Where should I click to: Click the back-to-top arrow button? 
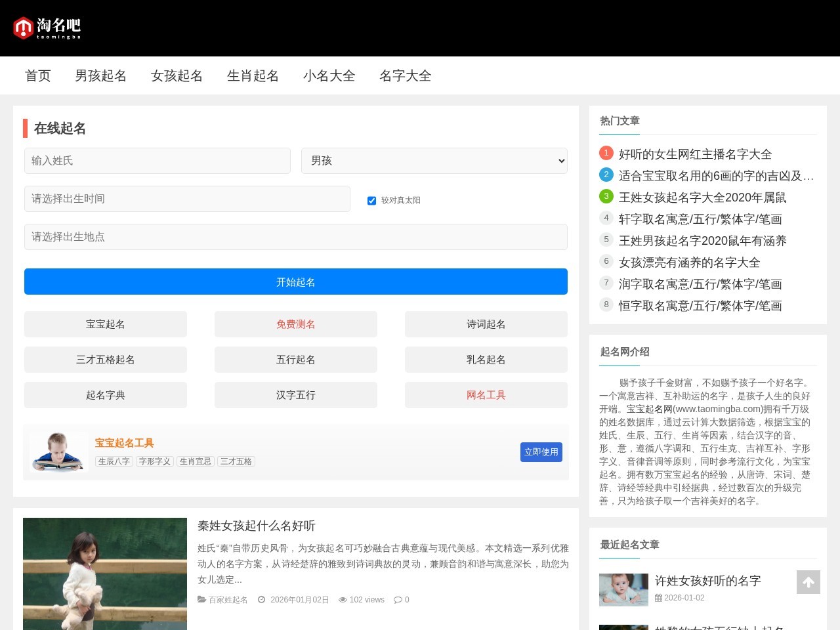pos(807,581)
